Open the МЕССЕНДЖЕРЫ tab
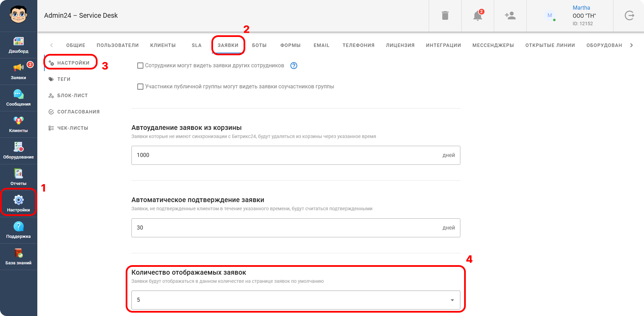 coord(493,45)
